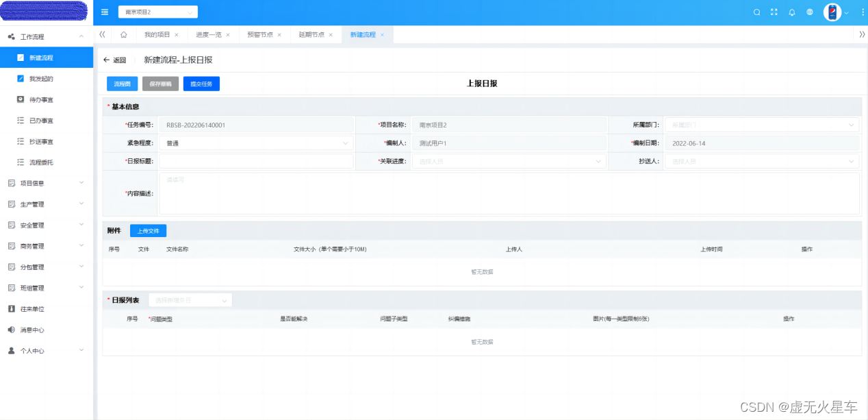
Task: Expand the 生产管理 sidebar menu
Action: tap(47, 204)
